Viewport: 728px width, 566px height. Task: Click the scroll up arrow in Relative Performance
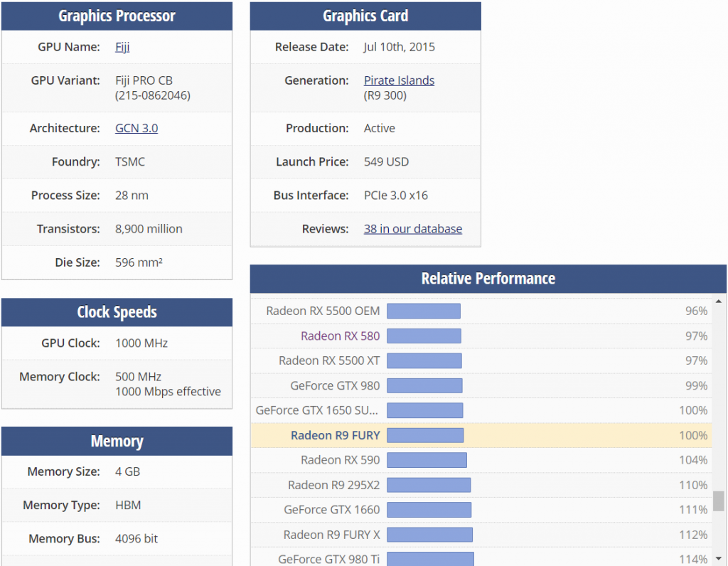point(719,302)
